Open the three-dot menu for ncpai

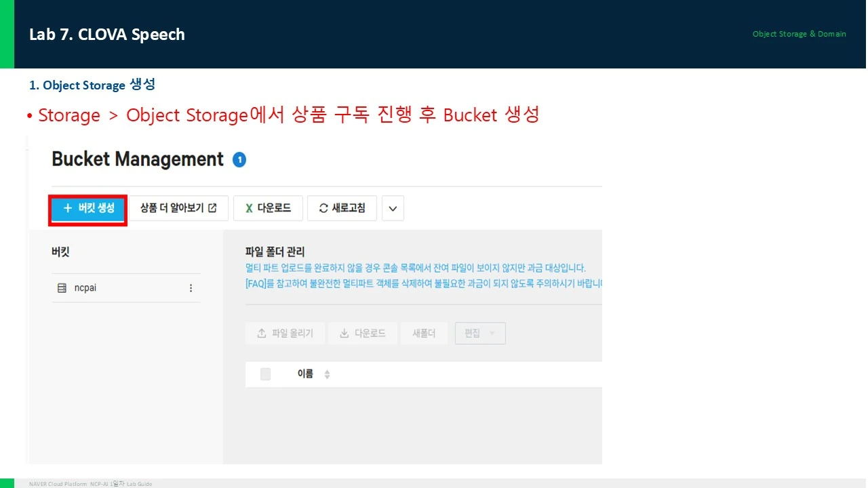point(191,288)
